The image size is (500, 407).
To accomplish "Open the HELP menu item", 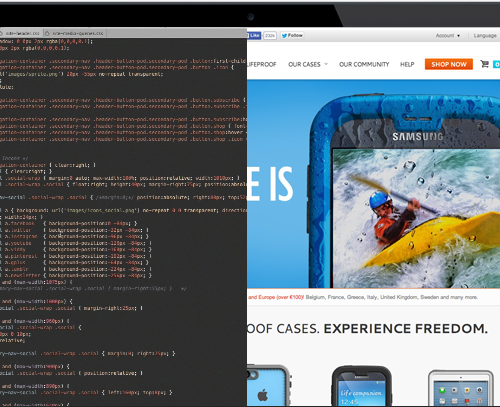I will click(407, 64).
